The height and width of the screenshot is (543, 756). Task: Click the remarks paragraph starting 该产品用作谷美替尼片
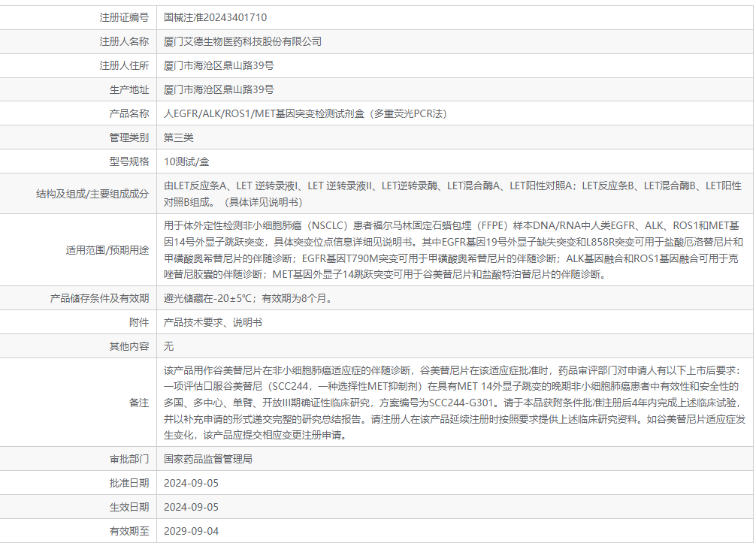(x=454, y=403)
